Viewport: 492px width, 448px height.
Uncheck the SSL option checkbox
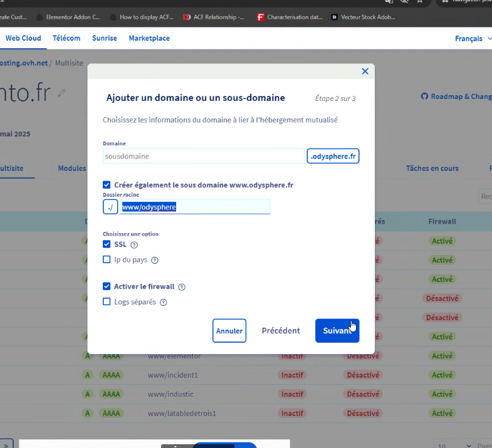(x=107, y=244)
